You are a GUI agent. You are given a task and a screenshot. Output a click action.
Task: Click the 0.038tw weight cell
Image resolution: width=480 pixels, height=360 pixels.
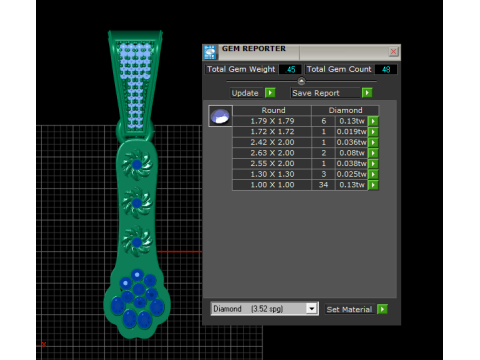(351, 164)
